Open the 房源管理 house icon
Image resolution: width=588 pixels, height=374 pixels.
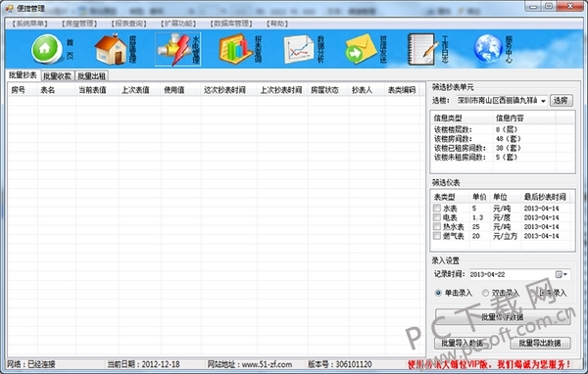[x=111, y=50]
